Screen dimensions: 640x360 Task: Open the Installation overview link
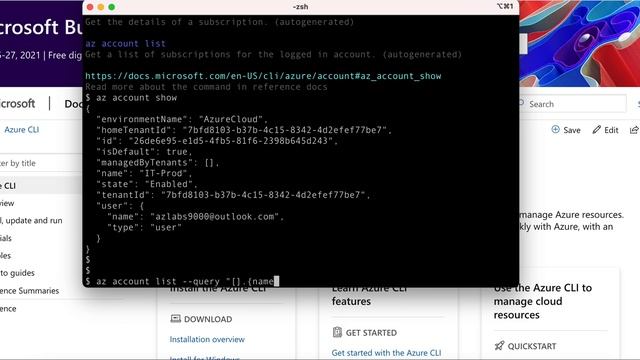pos(207,339)
